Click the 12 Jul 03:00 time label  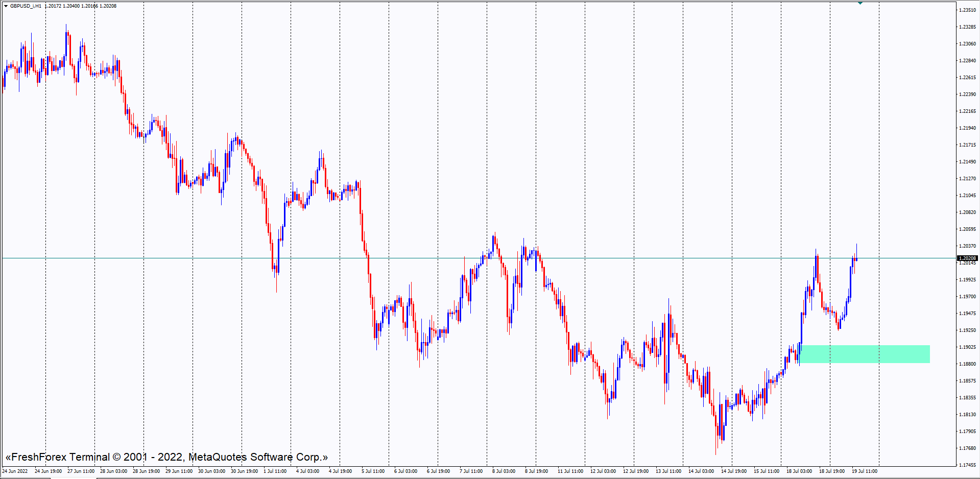tap(603, 471)
